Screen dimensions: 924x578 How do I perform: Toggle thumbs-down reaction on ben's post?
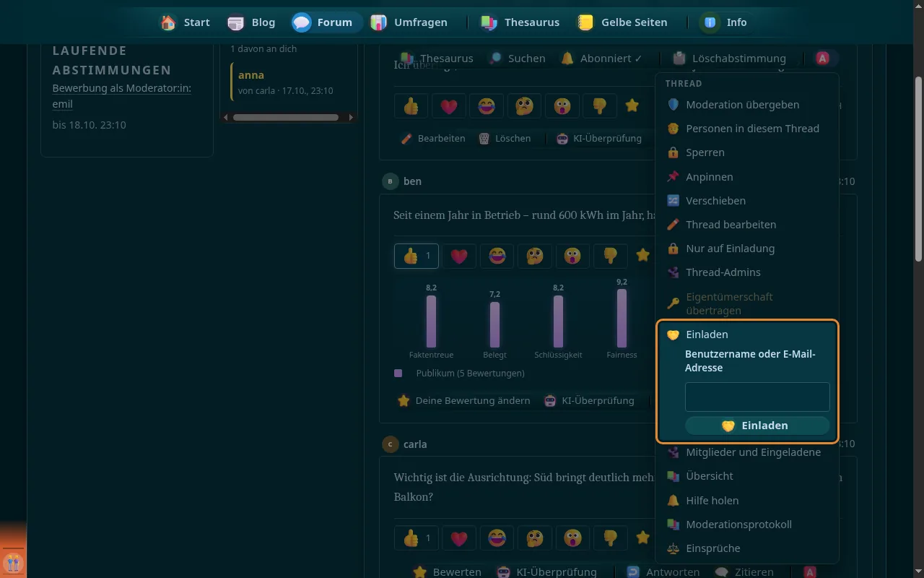coord(610,256)
